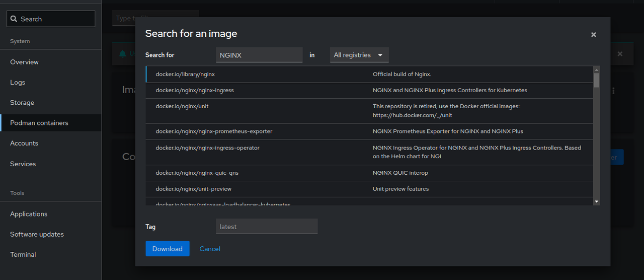The image size is (644, 280).
Task: Dismiss the background notification alert
Action: click(x=620, y=54)
